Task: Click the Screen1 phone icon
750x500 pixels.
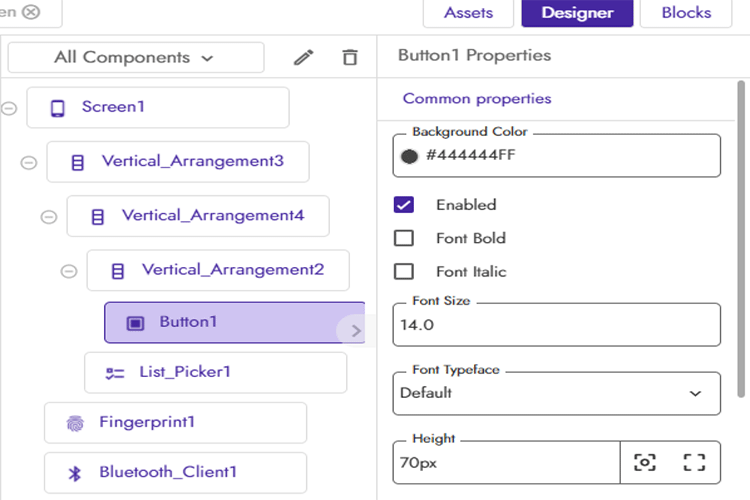Action: pos(57,107)
